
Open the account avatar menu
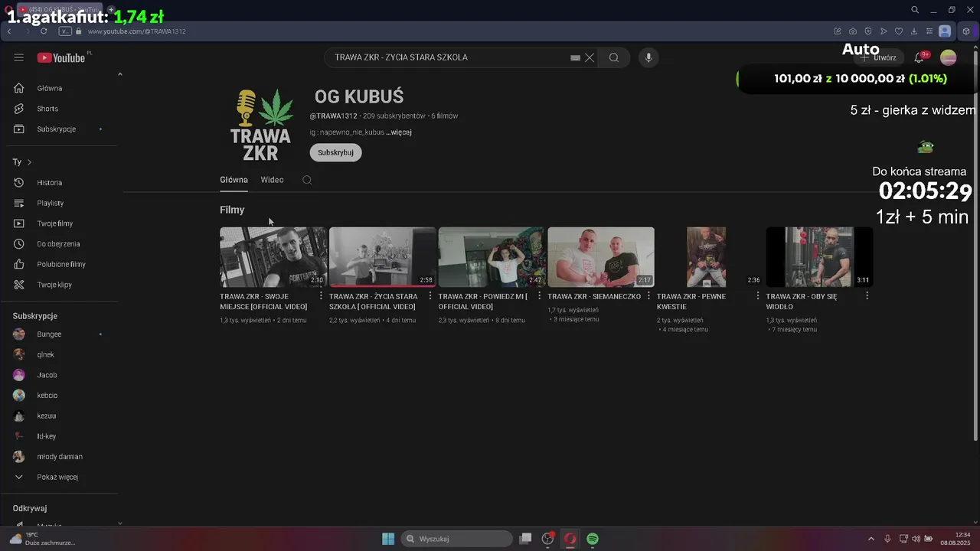949,57
